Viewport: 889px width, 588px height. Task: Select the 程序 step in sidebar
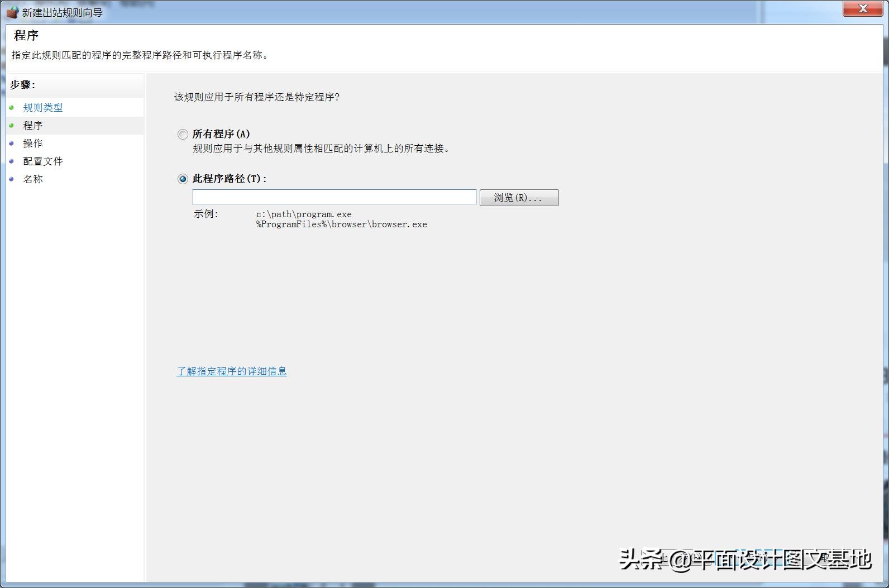pos(33,126)
